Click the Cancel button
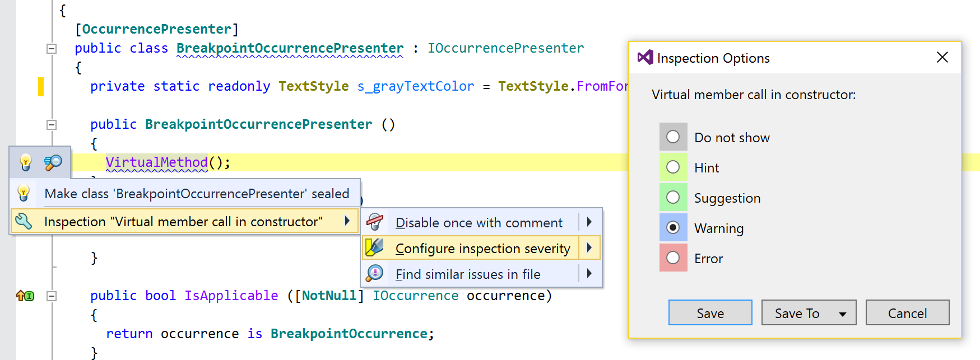Viewport: 980px width, 360px height. pyautogui.click(x=908, y=312)
